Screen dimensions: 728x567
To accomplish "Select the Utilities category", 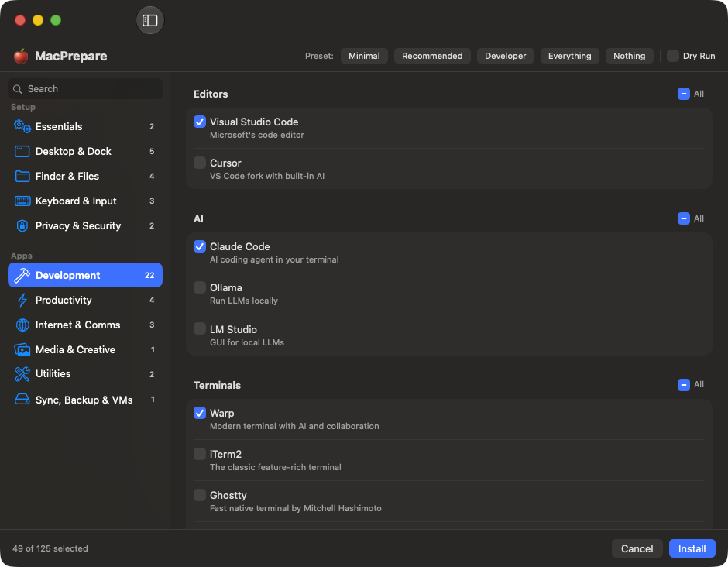I will point(85,374).
